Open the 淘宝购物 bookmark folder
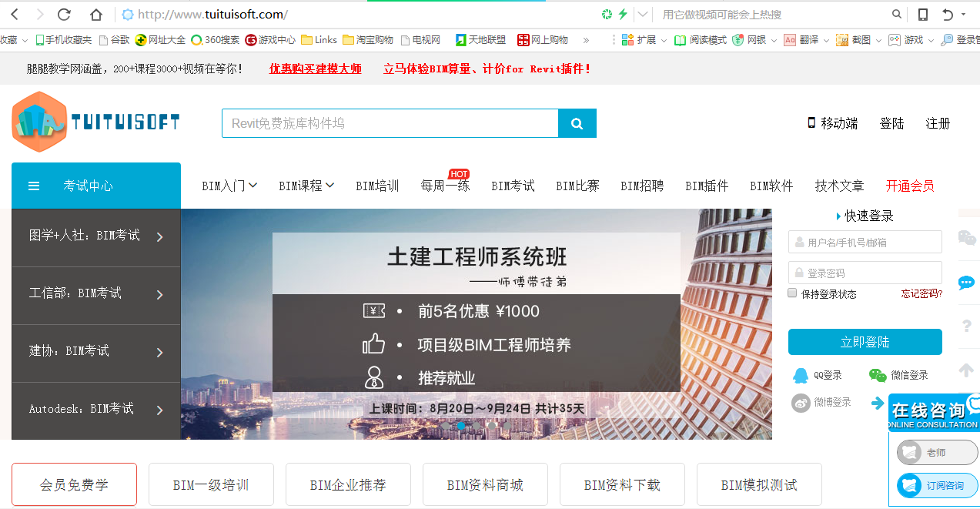Viewport: 980px width, 509px height. [x=368, y=40]
